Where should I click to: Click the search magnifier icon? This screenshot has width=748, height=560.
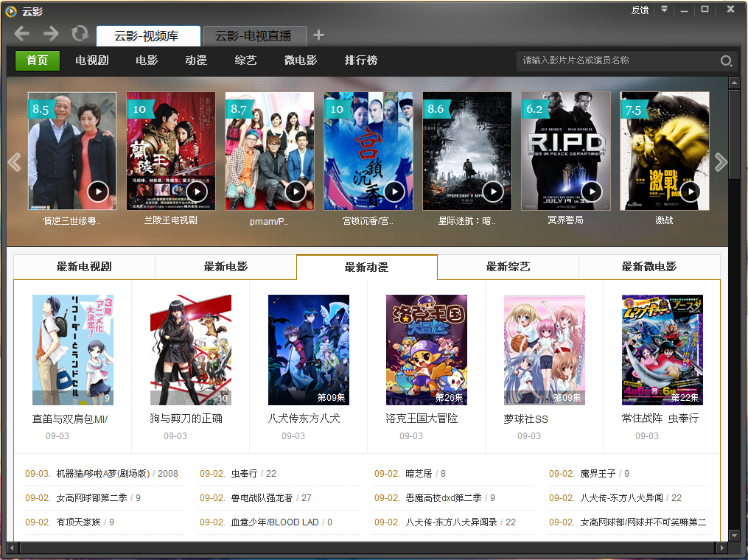pos(726,60)
